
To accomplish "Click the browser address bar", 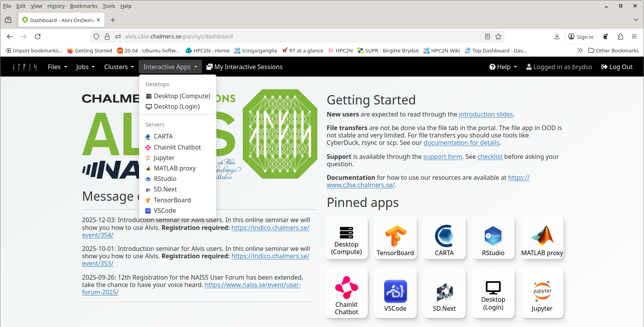I will [295, 37].
